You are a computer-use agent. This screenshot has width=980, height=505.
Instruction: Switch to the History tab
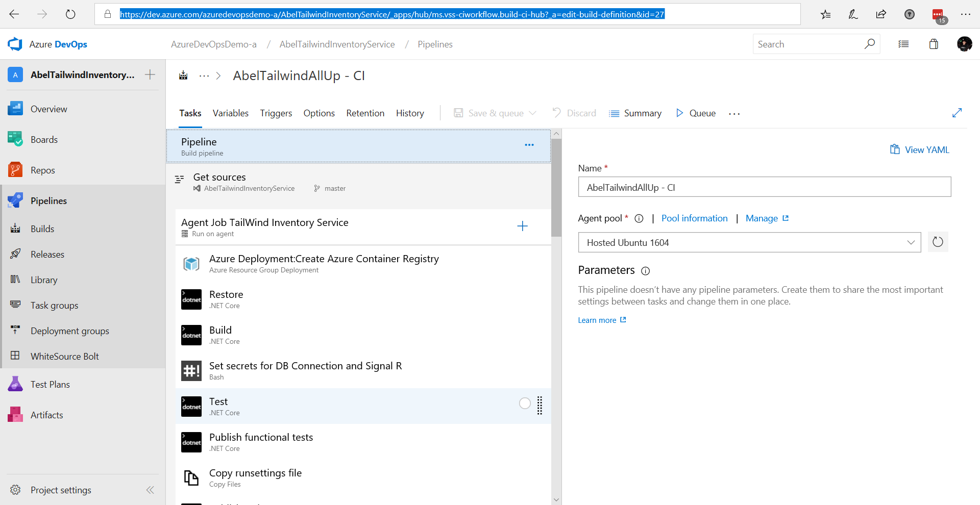click(x=410, y=113)
